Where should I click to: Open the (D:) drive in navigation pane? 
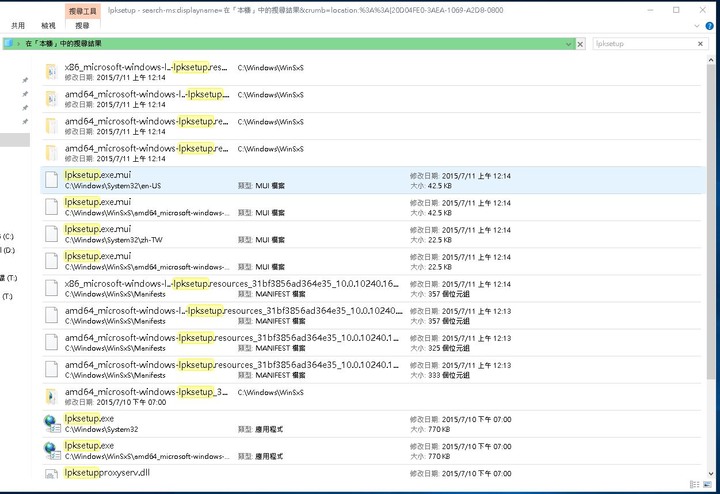click(x=8, y=250)
